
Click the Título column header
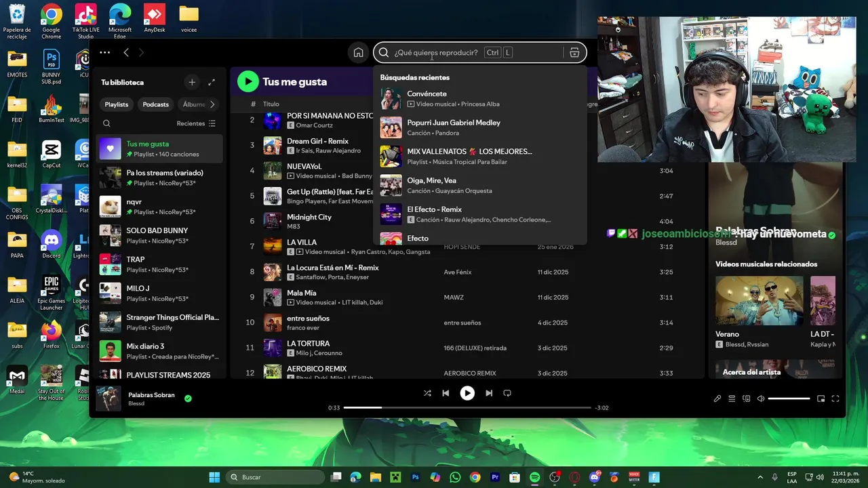pos(271,104)
